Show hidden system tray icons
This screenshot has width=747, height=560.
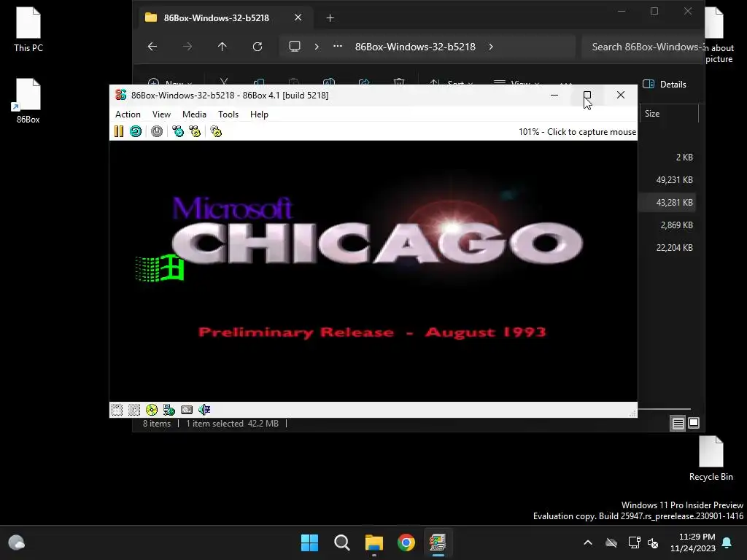click(588, 542)
